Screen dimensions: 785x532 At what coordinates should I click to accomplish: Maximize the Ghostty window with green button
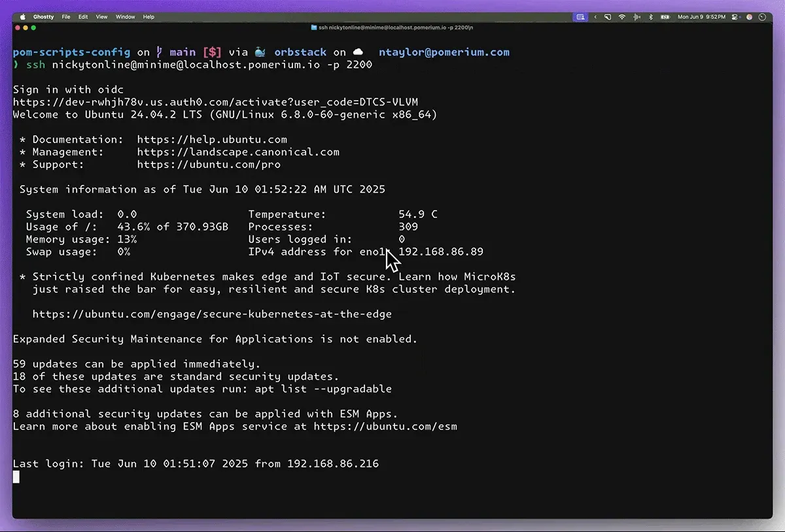pyautogui.click(x=33, y=27)
